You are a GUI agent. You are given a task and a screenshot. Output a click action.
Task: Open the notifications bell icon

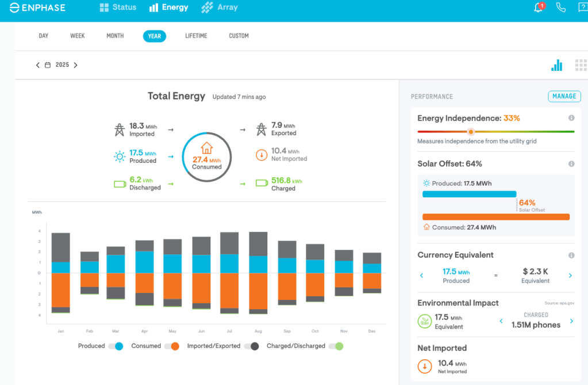click(539, 7)
